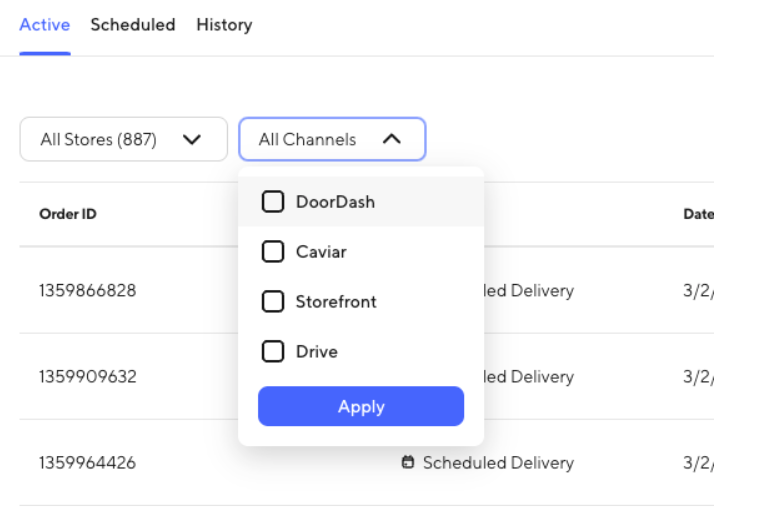Click Scheduled Delivery text for order 1359964426
The width and height of the screenshot is (774, 512).
click(x=498, y=463)
